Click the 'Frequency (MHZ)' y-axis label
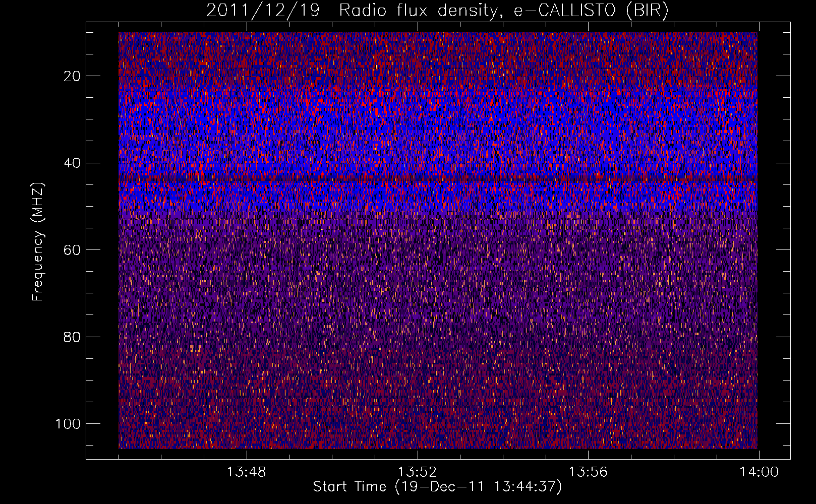This screenshot has width=816, height=504. pos(38,241)
